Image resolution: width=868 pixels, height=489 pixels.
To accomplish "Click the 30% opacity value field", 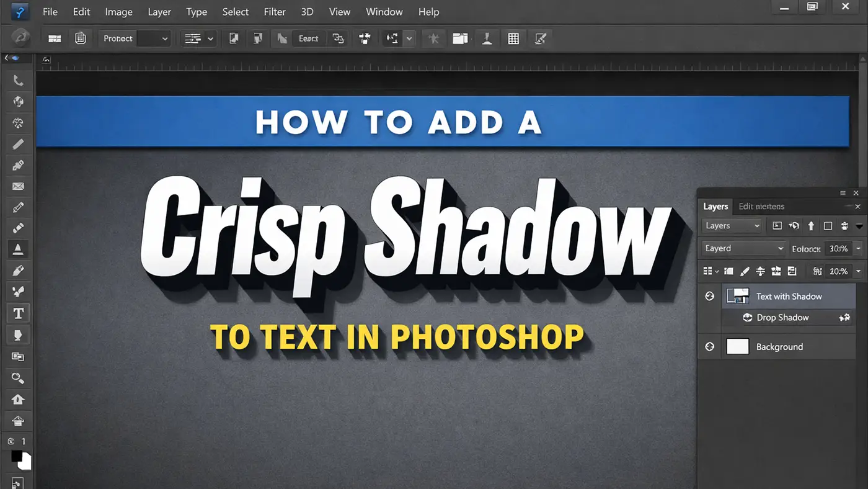I will coord(838,248).
